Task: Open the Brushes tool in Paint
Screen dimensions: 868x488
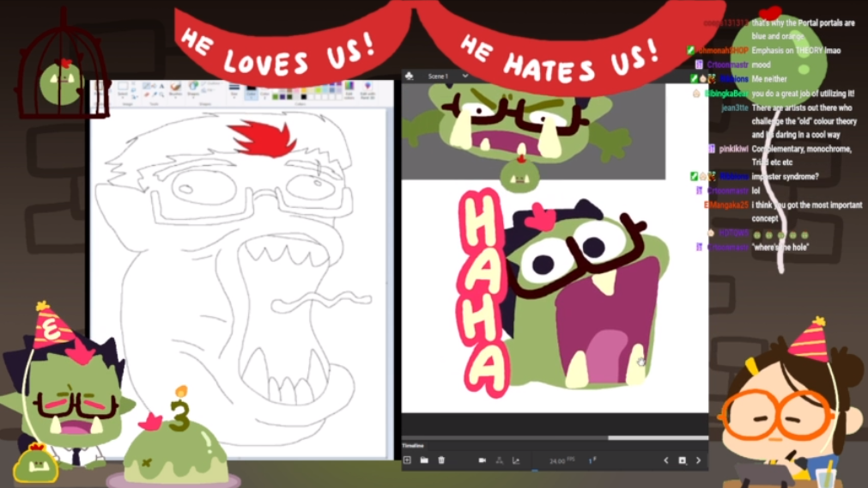Action: tap(175, 89)
